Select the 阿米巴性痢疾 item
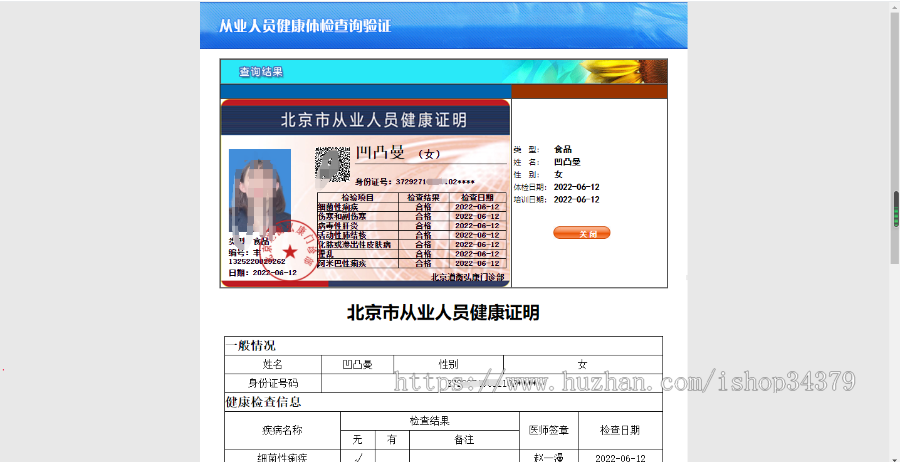This screenshot has width=900, height=462. [x=342, y=263]
